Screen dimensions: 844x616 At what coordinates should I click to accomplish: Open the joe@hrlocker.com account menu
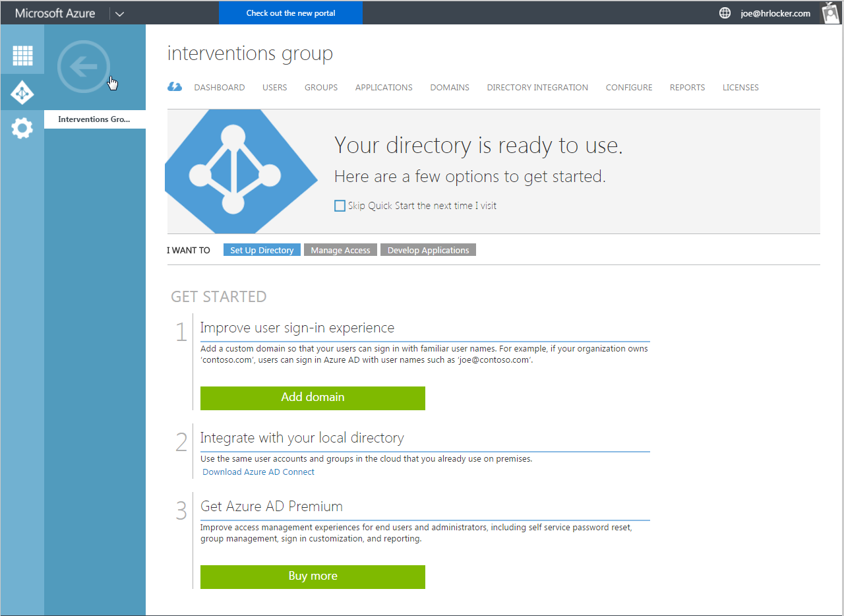tap(775, 13)
